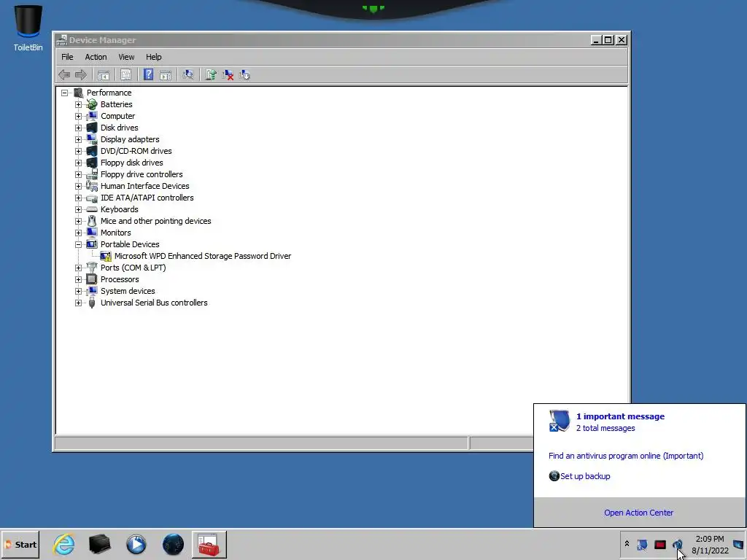Viewport: 747px width, 560px height.
Task: Open Internet Explorer from the taskbar
Action: coord(64,544)
